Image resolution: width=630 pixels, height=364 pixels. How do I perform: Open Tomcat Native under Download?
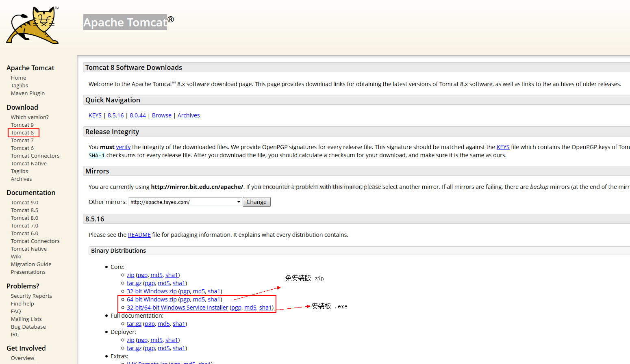[29, 163]
